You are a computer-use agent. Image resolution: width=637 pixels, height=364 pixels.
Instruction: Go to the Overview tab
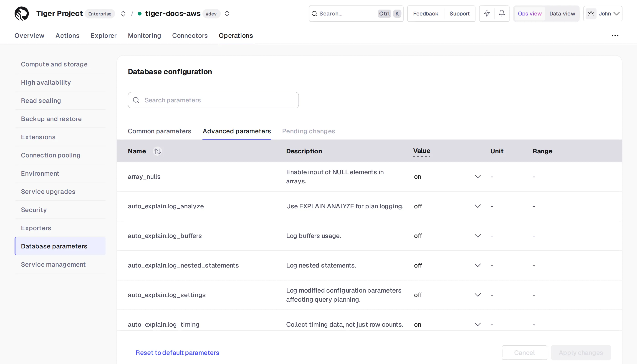click(30, 36)
